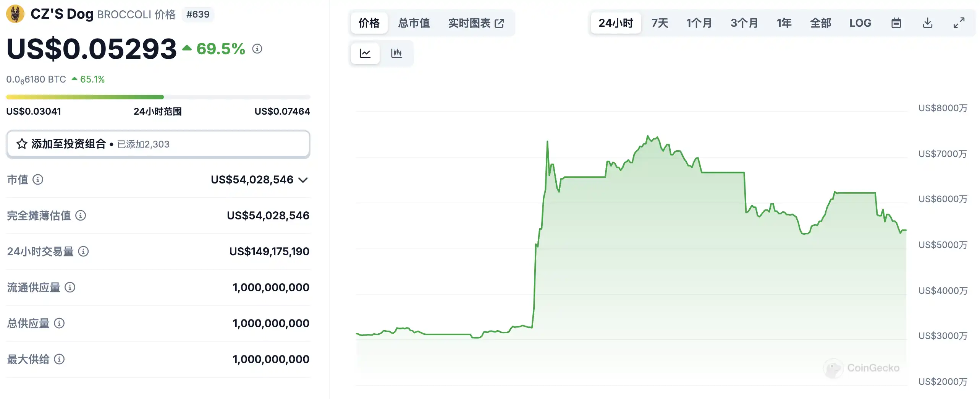
Task: Toggle LOG scale on the chart
Action: click(x=860, y=23)
